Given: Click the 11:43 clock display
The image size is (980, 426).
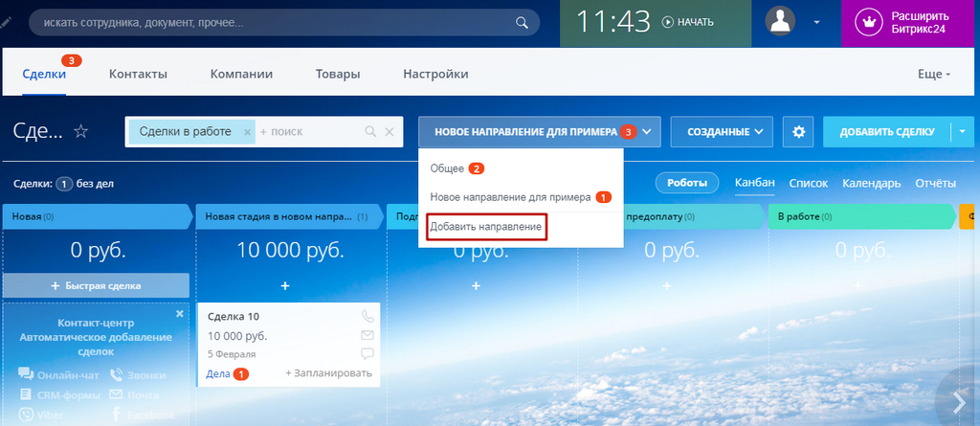Looking at the screenshot, I should point(613,22).
